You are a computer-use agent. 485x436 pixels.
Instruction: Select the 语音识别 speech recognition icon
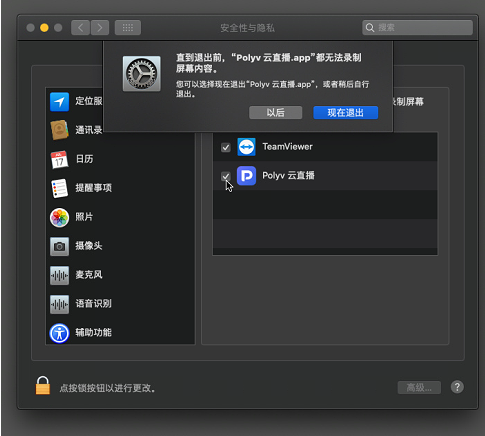(x=59, y=304)
